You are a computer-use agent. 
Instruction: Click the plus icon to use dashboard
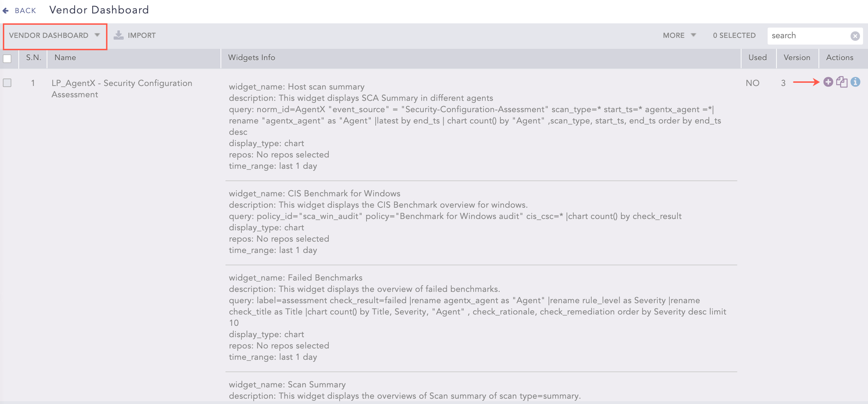point(828,82)
